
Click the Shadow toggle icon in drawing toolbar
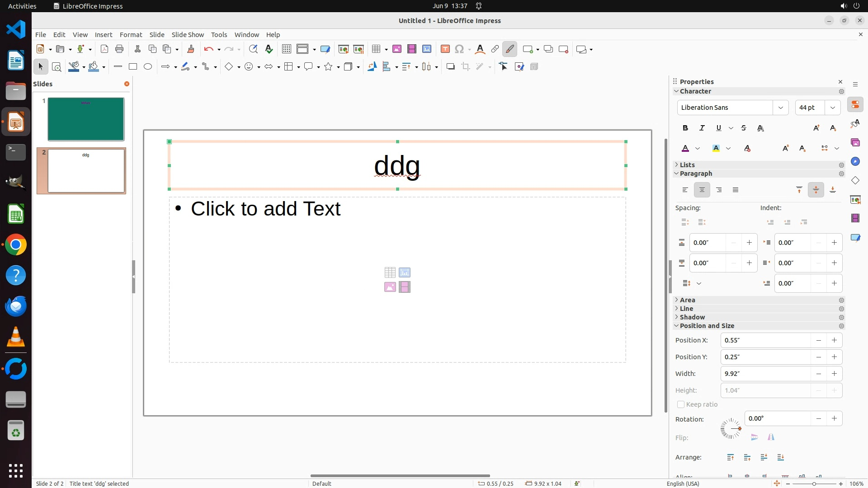450,66
